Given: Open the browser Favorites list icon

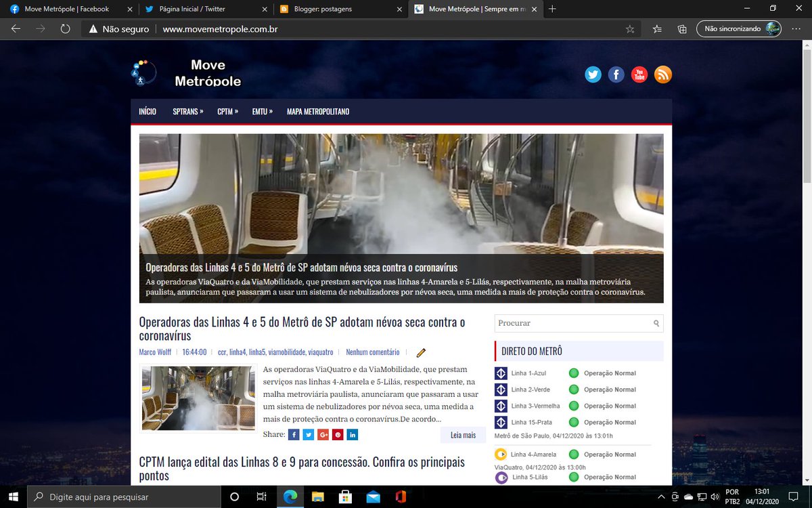Looking at the screenshot, I should 657,29.
